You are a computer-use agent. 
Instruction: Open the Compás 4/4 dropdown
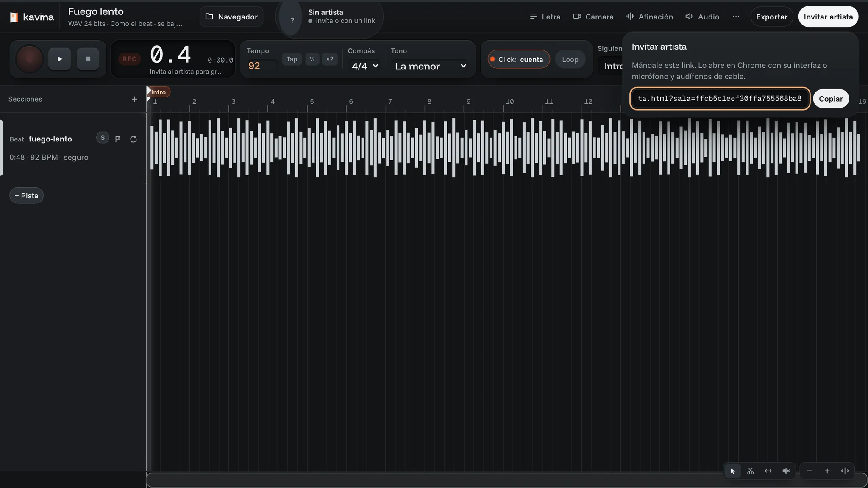364,66
